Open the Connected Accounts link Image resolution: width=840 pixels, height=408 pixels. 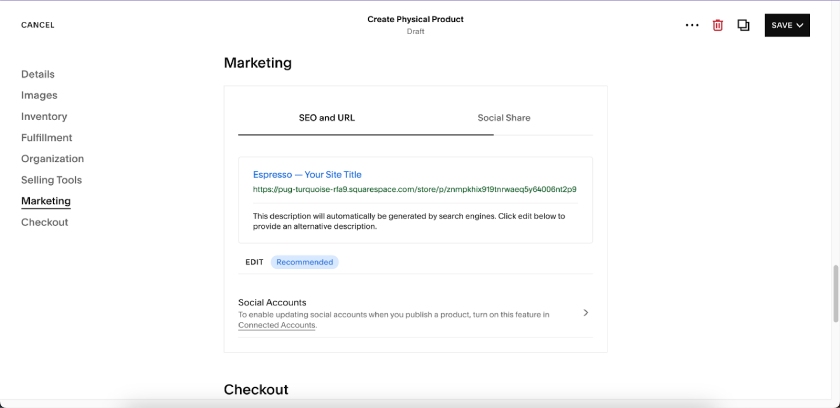click(x=276, y=325)
